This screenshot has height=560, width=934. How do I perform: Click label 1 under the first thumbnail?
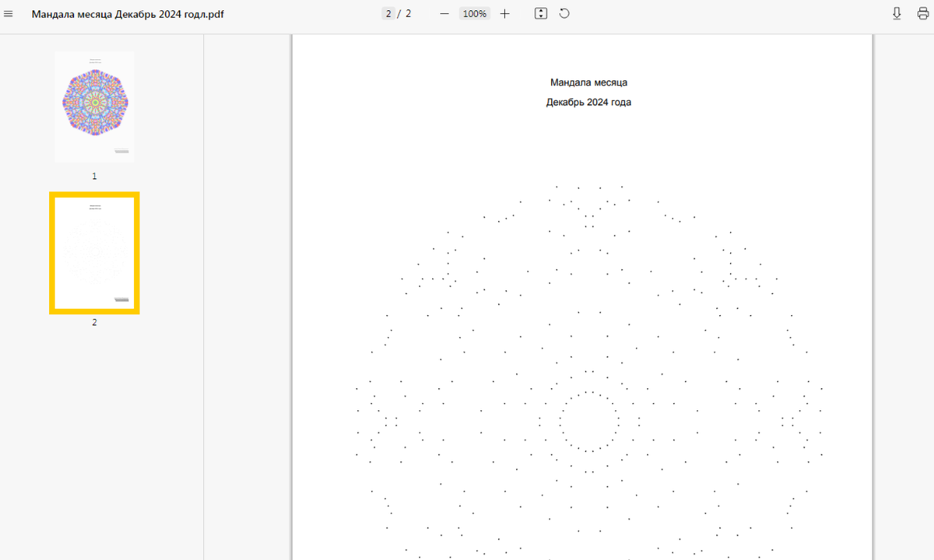94,177
